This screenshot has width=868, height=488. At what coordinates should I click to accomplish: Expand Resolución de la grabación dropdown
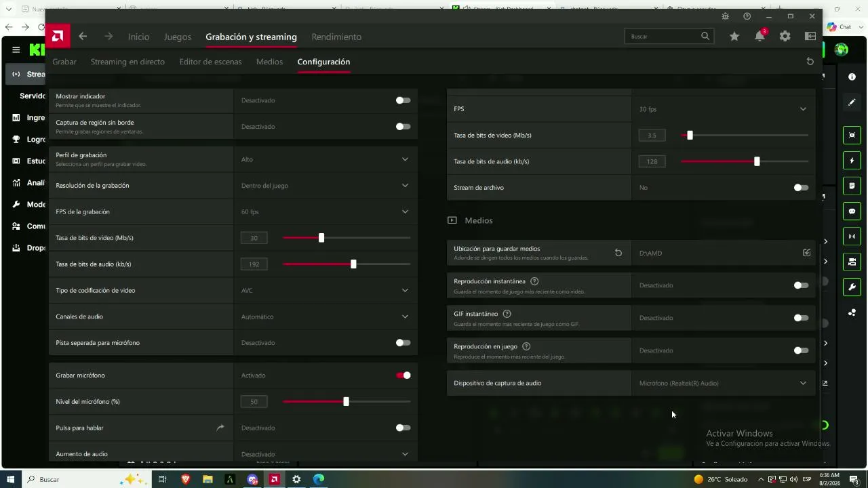[325, 185]
